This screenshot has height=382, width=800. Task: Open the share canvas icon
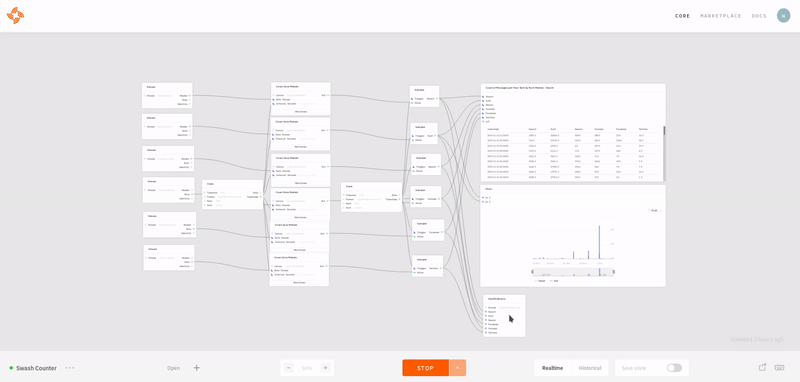click(763, 367)
